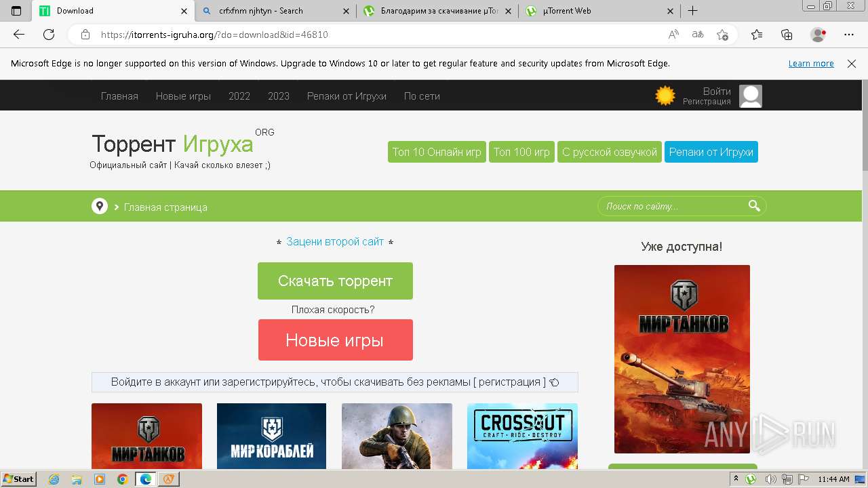This screenshot has width=868, height=488.
Task: Click the Топ 100 игр button
Action: [521, 152]
